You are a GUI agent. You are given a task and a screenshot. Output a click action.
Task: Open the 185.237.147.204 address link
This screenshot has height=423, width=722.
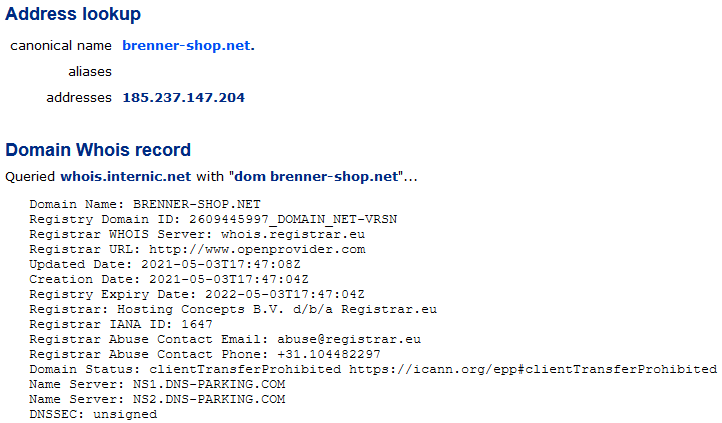(x=183, y=98)
